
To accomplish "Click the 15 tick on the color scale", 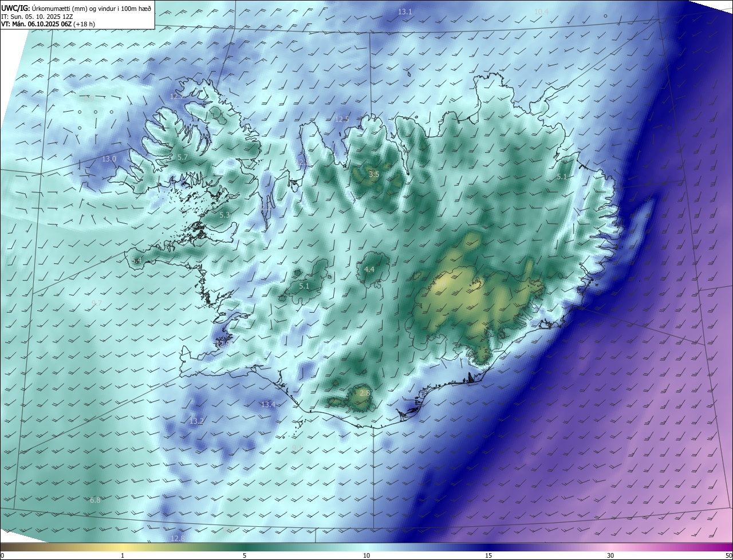I will [x=488, y=555].
